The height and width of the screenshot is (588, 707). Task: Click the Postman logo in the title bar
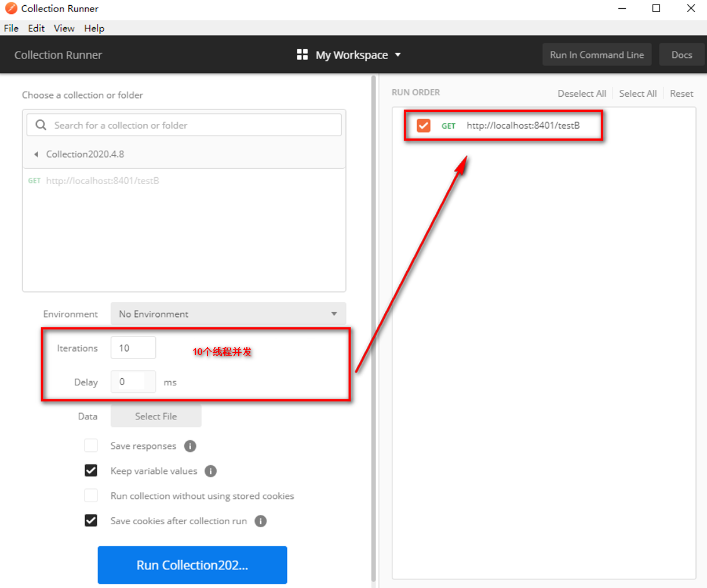pyautogui.click(x=11, y=8)
